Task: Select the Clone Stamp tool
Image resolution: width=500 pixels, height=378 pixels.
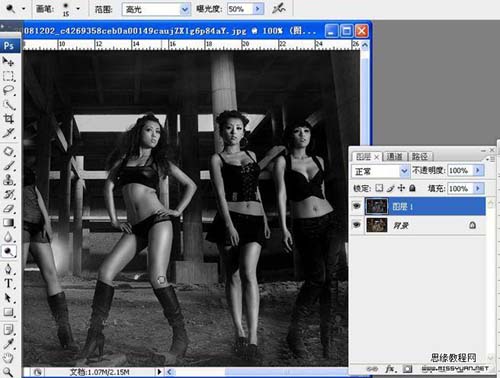Action: pos(8,180)
